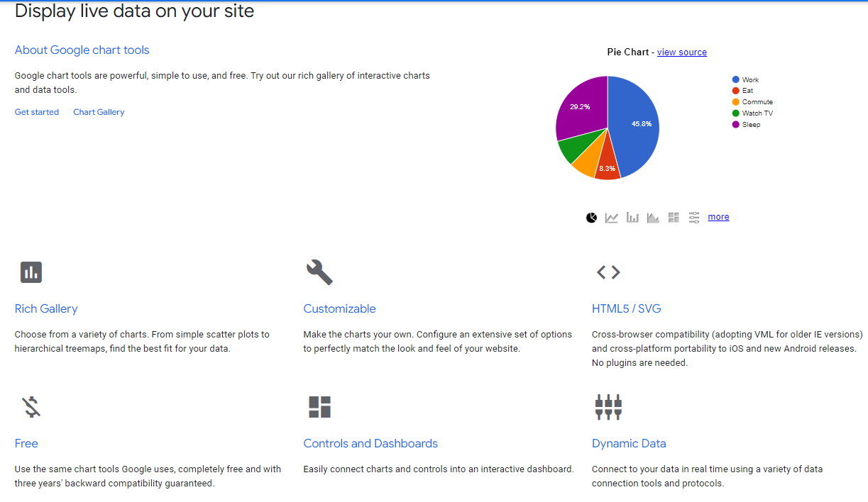Select the bar chart preview icon
Viewport: 868px width, 502px height.
(x=632, y=217)
